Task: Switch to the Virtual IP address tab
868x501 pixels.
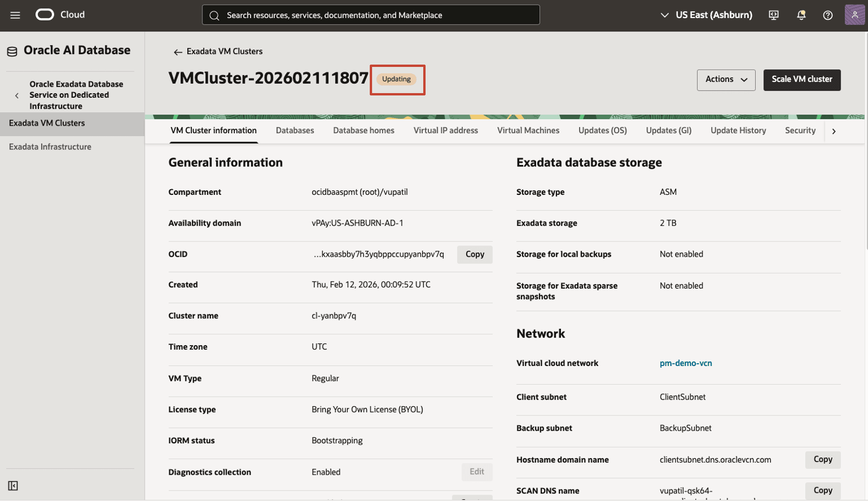Action: 445,130
